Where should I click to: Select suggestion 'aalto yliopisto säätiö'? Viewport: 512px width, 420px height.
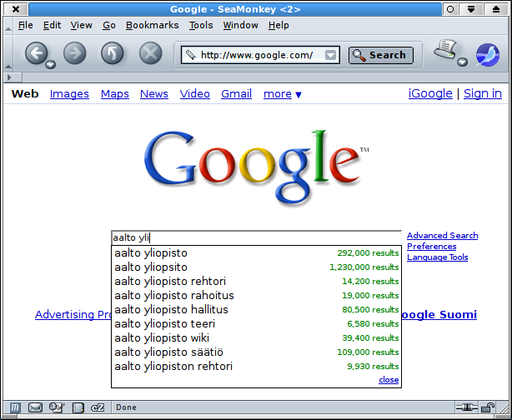[256, 352]
